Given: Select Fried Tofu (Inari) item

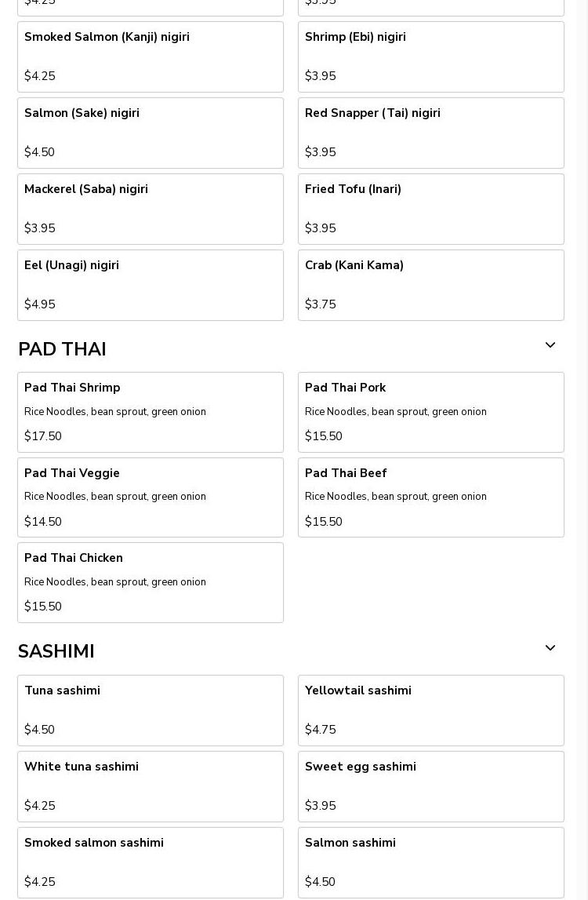Looking at the screenshot, I should click(x=430, y=209).
